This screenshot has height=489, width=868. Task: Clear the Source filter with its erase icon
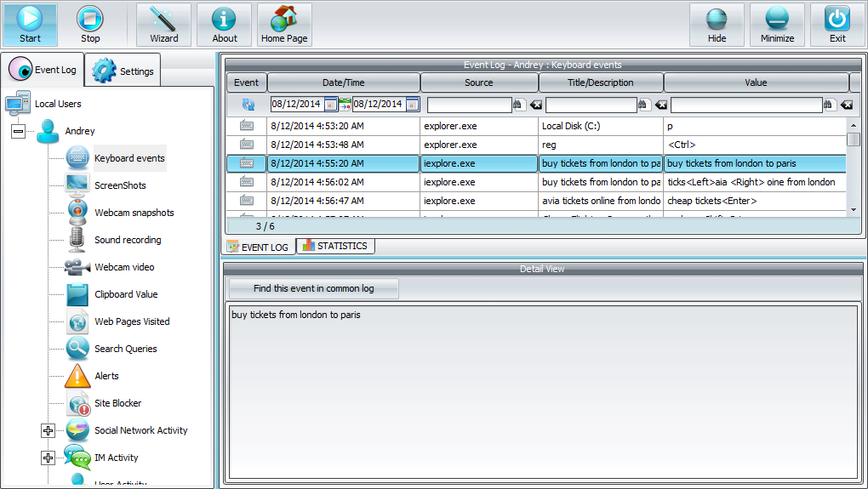click(536, 105)
